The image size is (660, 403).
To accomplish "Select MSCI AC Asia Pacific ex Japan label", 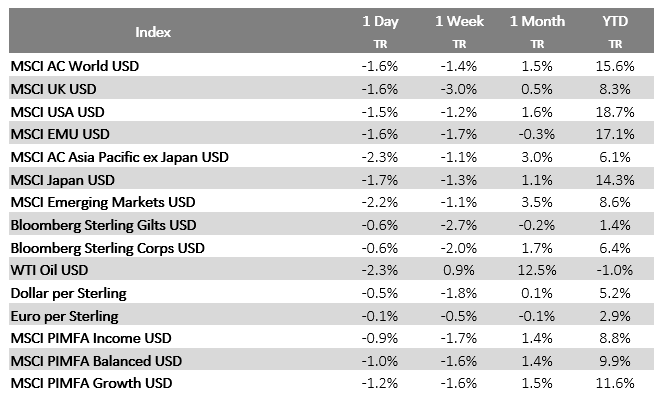I will pyautogui.click(x=119, y=156).
